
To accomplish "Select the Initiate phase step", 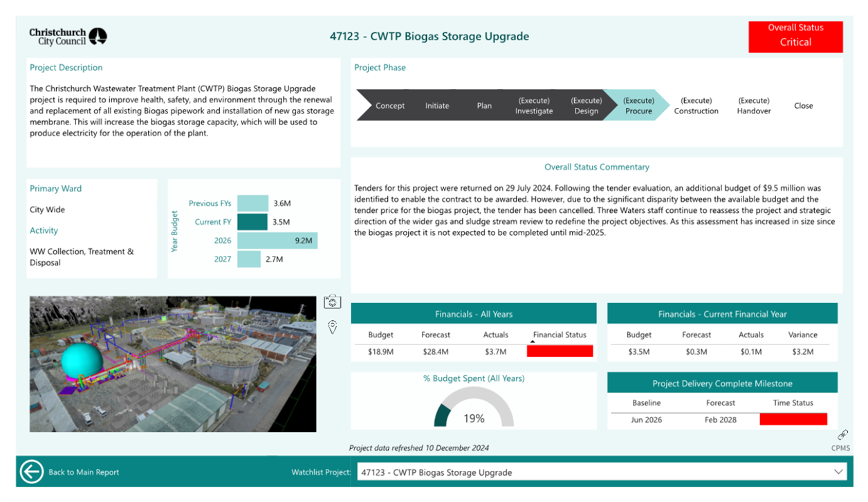I will click(x=437, y=106).
